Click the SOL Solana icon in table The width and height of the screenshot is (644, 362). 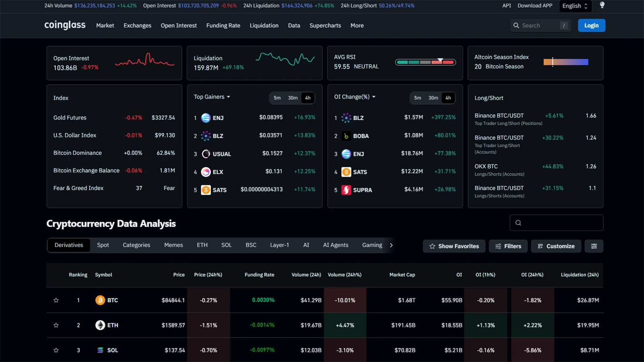(100, 350)
